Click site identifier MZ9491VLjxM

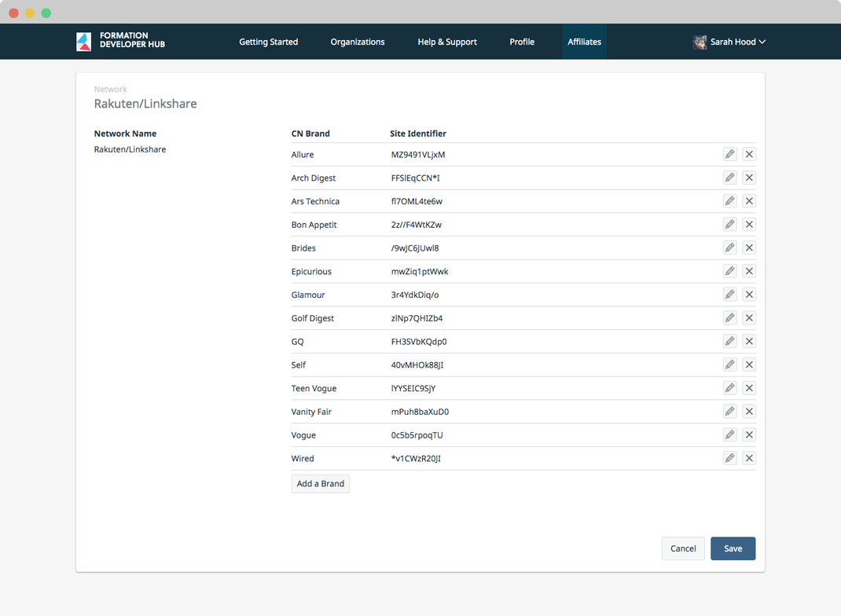pyautogui.click(x=418, y=155)
